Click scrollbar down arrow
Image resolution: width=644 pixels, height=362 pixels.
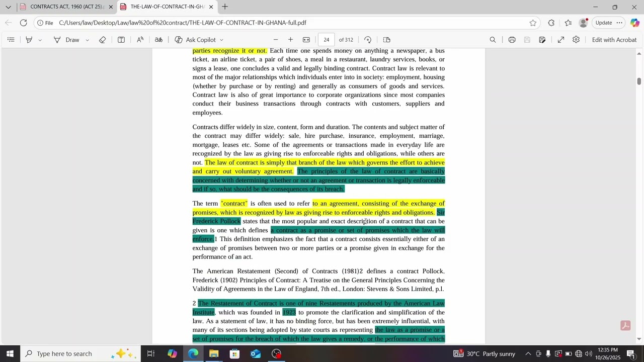(639, 339)
